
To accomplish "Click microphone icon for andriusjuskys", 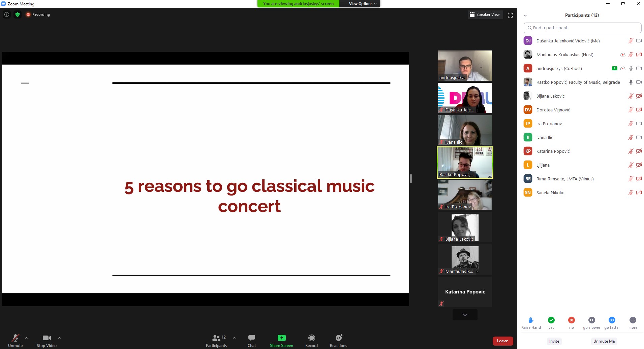I will tap(631, 68).
